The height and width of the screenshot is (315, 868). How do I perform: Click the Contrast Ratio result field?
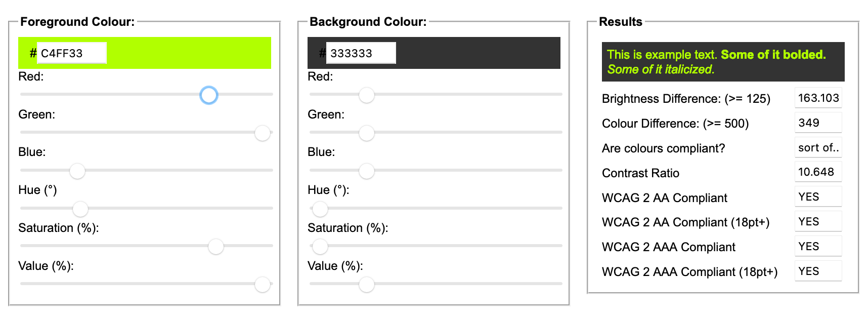tap(818, 172)
